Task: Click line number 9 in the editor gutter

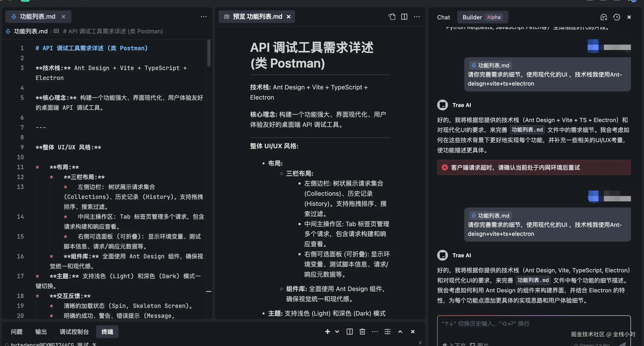Action: [x=22, y=147]
